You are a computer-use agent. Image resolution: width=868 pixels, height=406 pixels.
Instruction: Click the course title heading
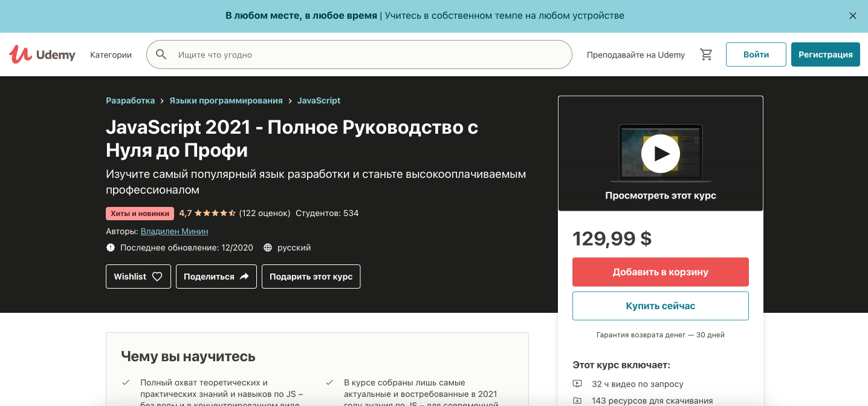point(292,139)
